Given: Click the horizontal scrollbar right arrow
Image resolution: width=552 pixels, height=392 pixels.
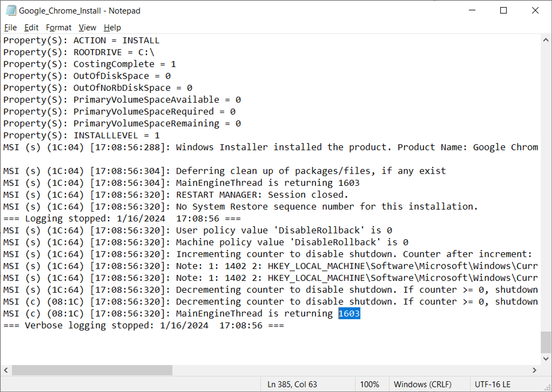Looking at the screenshot, I should [534, 370].
